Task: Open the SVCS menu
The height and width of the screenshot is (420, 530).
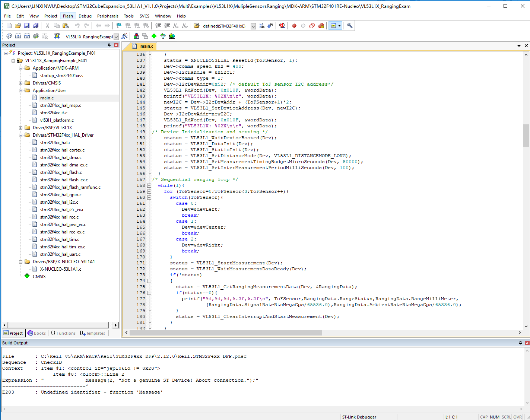Action: click(145, 16)
